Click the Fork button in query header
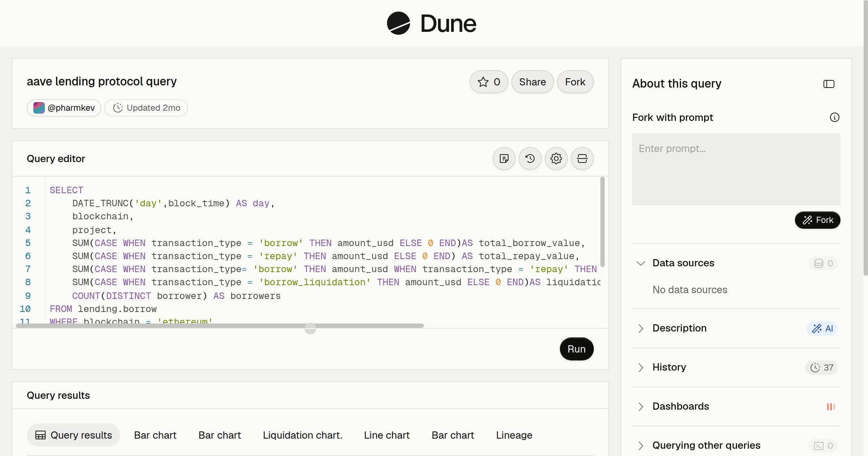Image resolution: width=868 pixels, height=456 pixels. pyautogui.click(x=575, y=82)
